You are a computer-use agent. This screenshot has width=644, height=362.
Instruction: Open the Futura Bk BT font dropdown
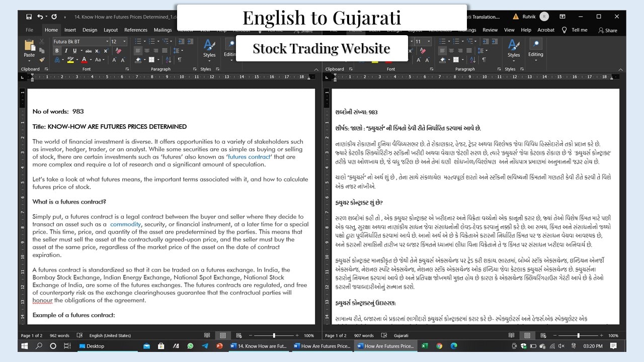point(107,41)
